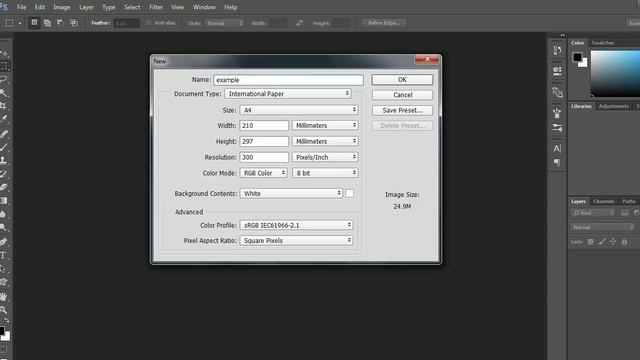Image resolution: width=640 pixels, height=360 pixels.
Task: Click Subtract from Selection icon
Action: (x=60, y=23)
